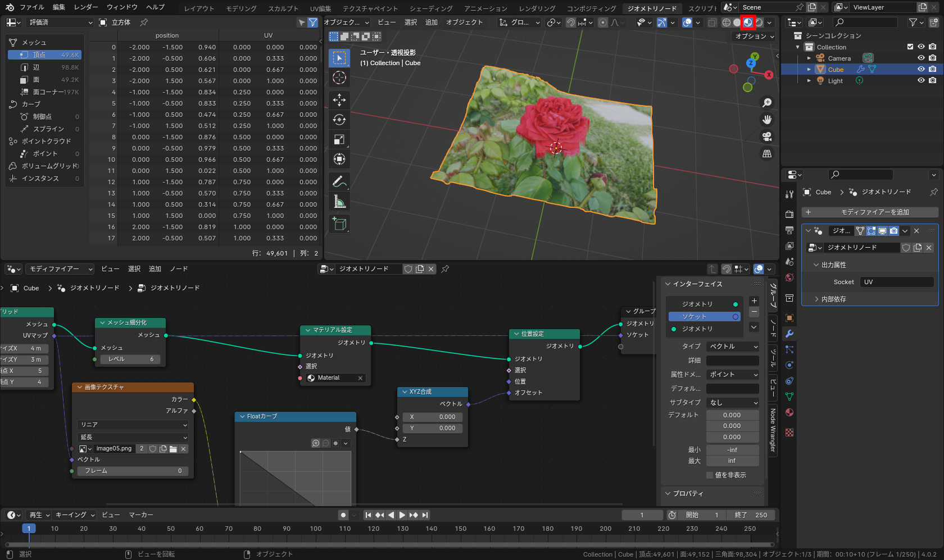Image resolution: width=944 pixels, height=560 pixels.
Task: Disable Camera visibility with the eye icon
Action: (920, 57)
